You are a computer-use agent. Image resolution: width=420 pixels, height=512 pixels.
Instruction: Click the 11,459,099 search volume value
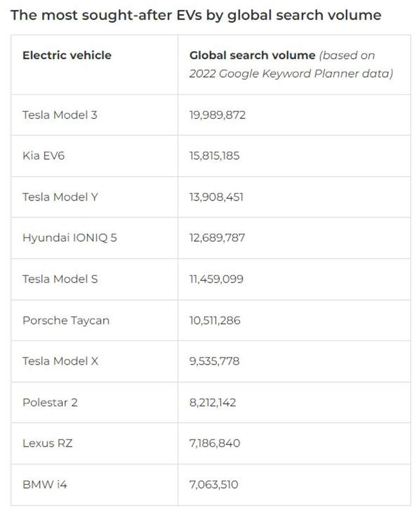217,279
